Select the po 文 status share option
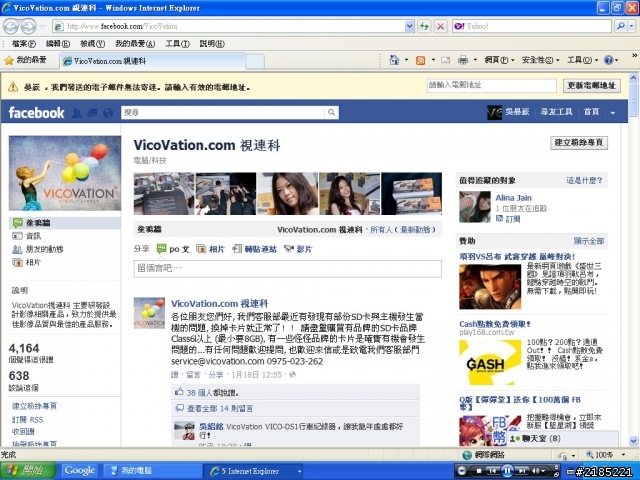 click(x=173, y=249)
